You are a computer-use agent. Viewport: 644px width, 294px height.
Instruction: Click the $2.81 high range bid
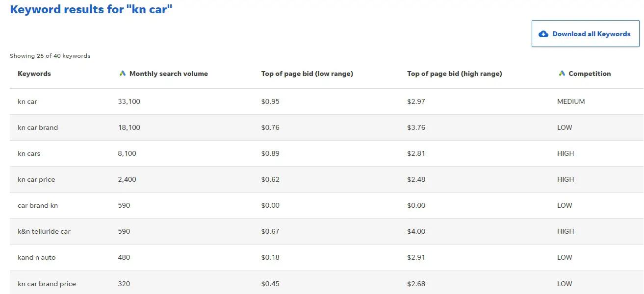tap(416, 153)
